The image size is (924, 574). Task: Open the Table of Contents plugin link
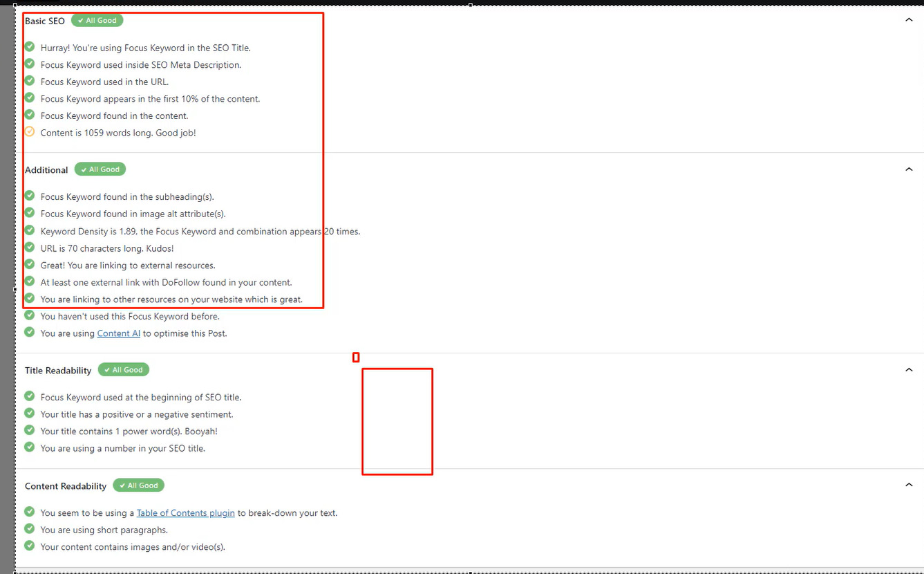[x=185, y=512]
